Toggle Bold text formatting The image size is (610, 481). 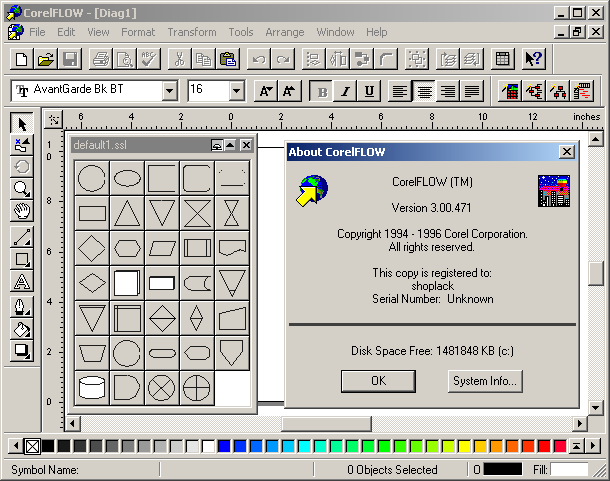(x=322, y=92)
